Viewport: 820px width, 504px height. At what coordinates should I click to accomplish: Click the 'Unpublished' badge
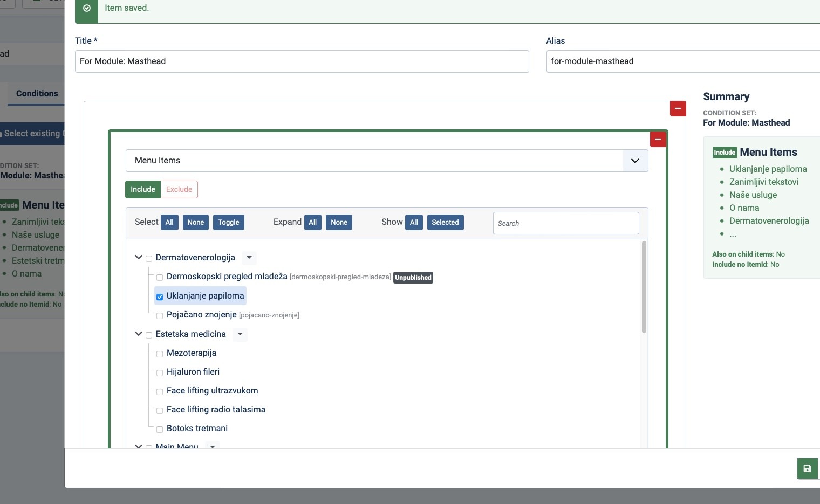point(413,278)
